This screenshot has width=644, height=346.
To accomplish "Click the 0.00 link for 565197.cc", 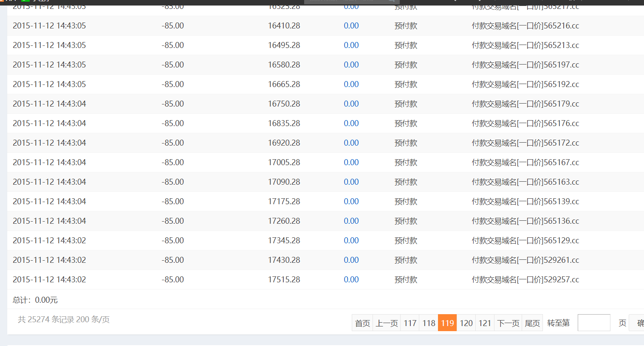I will 351,65.
